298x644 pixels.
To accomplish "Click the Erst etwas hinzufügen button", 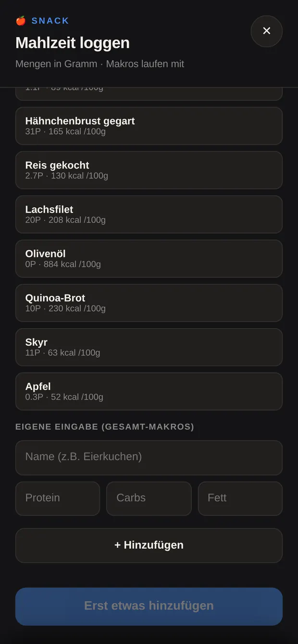I will (149, 607).
